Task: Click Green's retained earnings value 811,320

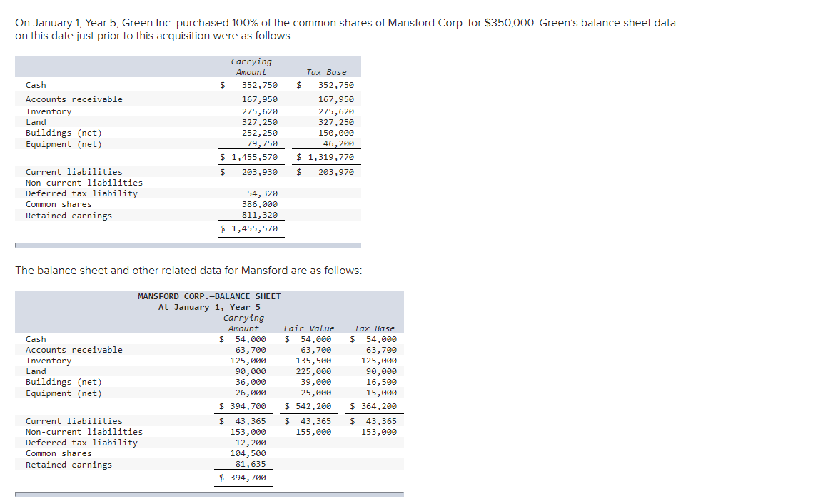Action: [x=259, y=215]
